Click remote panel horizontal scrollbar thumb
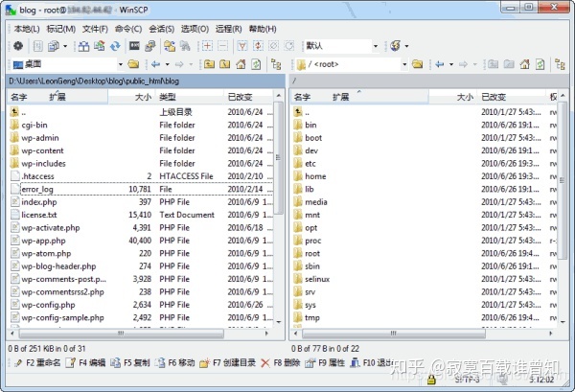575x392 pixels. [x=394, y=334]
